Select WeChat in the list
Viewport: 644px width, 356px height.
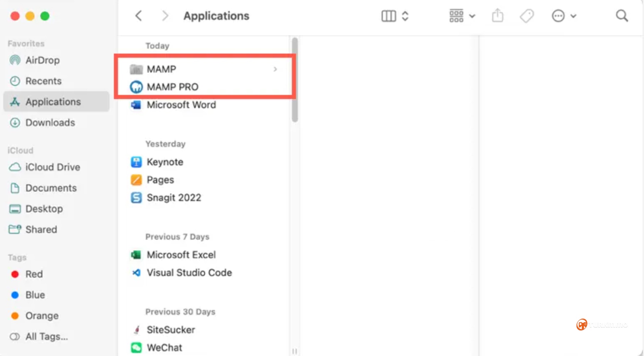pos(165,348)
